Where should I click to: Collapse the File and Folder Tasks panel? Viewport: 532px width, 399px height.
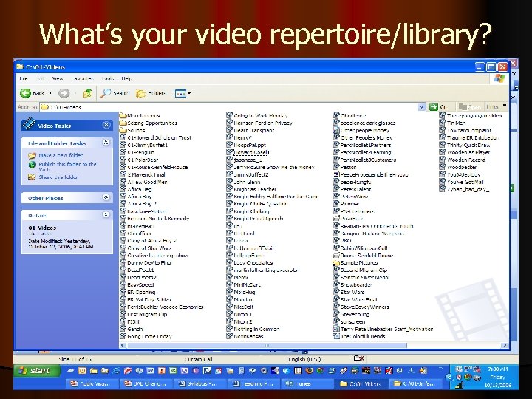coord(106,143)
